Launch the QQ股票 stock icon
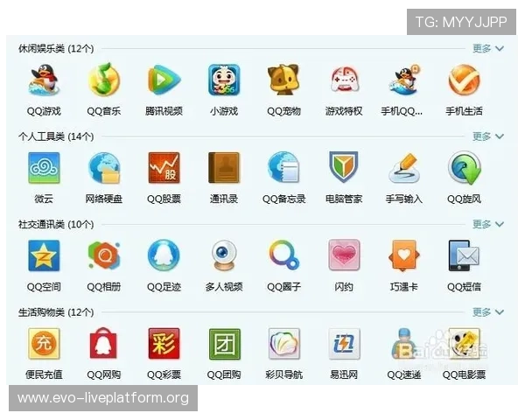 click(x=164, y=168)
